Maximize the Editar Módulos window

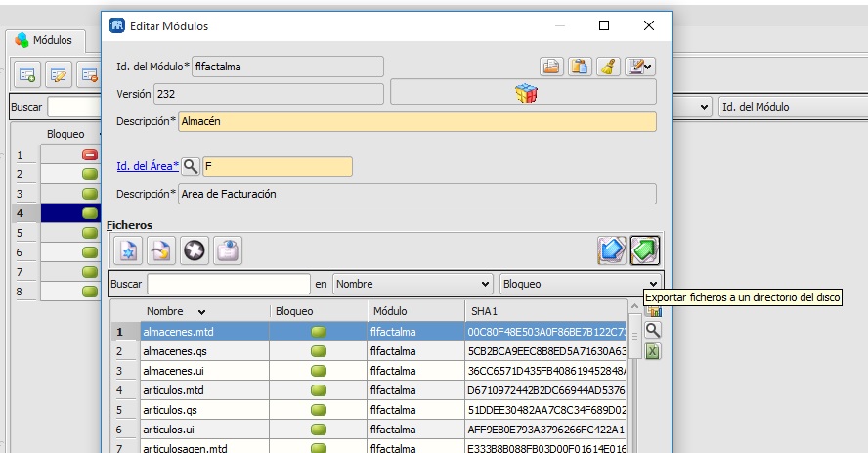(604, 25)
